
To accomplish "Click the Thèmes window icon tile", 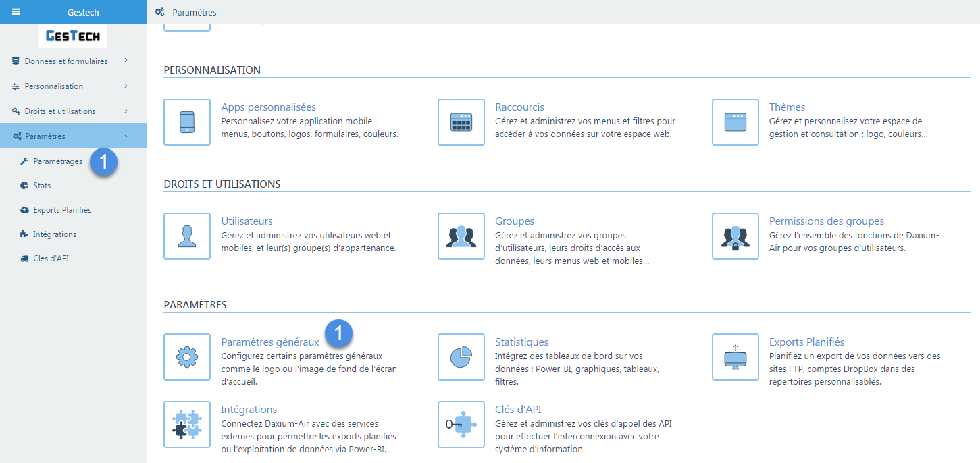I will click(x=736, y=122).
